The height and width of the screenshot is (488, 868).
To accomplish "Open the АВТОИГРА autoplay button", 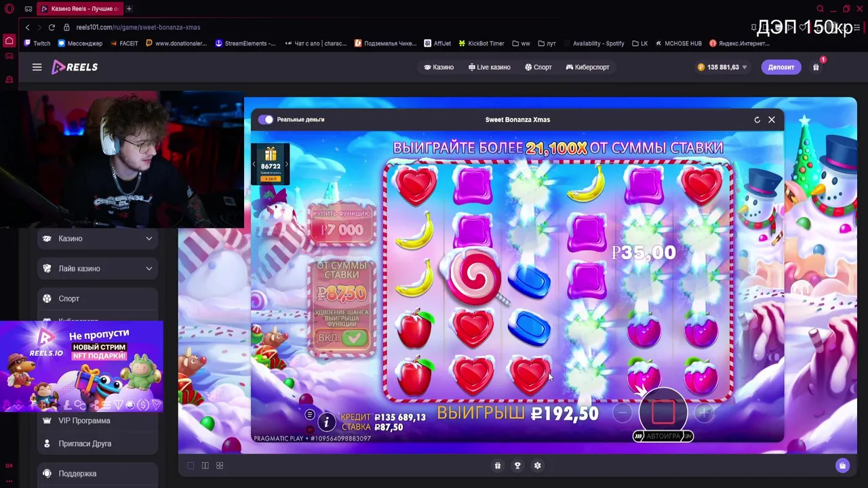I will pyautogui.click(x=663, y=436).
